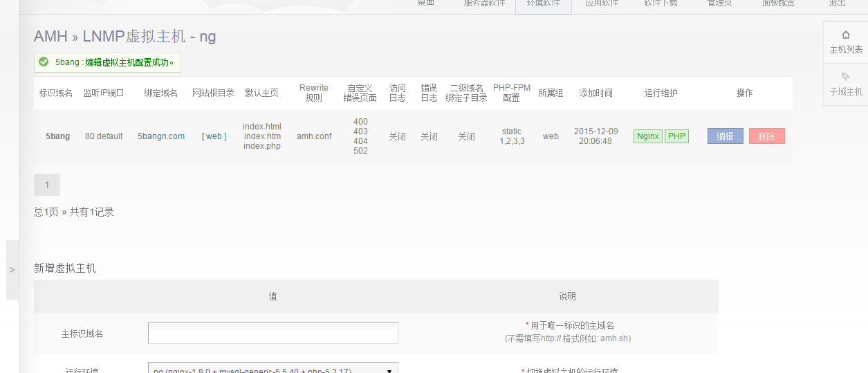Image resolution: width=868 pixels, height=373 pixels.
Task: Select page 1 in pagination
Action: pos(47,185)
